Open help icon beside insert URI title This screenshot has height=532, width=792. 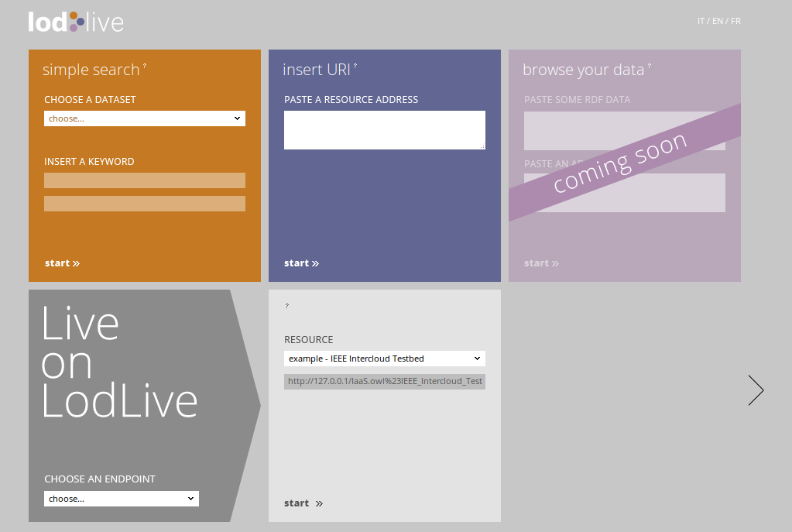pyautogui.click(x=355, y=66)
